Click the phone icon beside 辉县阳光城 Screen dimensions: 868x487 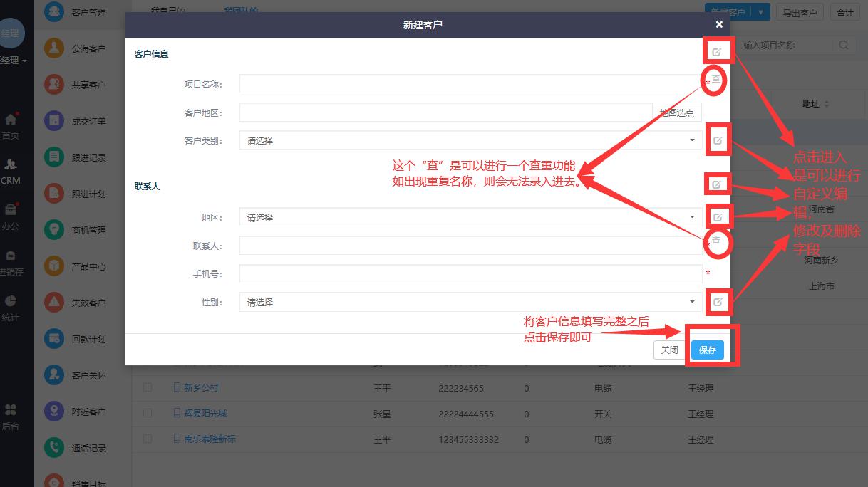[177, 413]
